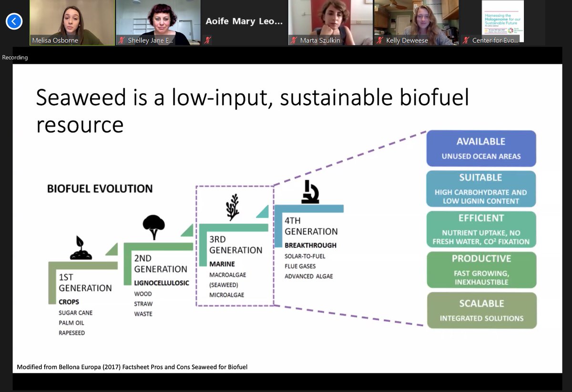Click the tree icon on the 2nd Generation step
Viewport: 572px width, 392px height.
(x=154, y=225)
